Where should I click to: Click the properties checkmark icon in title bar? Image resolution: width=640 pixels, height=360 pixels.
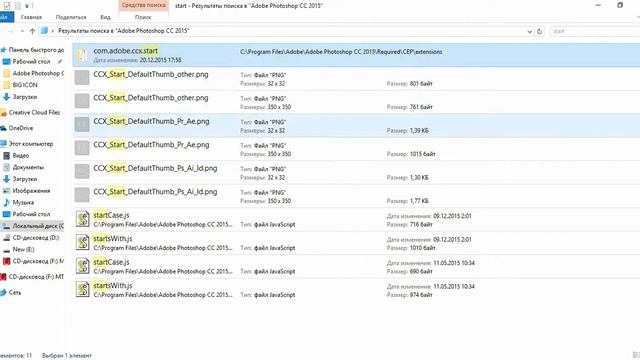7,6
